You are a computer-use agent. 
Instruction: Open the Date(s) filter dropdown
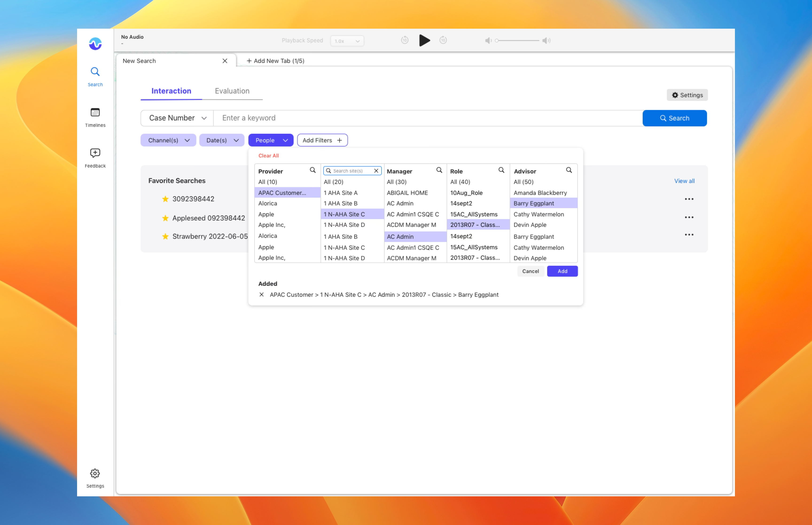[222, 140]
